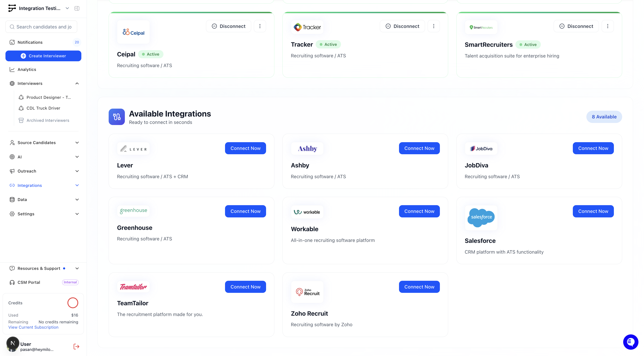The width and height of the screenshot is (644, 356).
Task: Open Ceipal's three-dot options menu
Action: 260,26
